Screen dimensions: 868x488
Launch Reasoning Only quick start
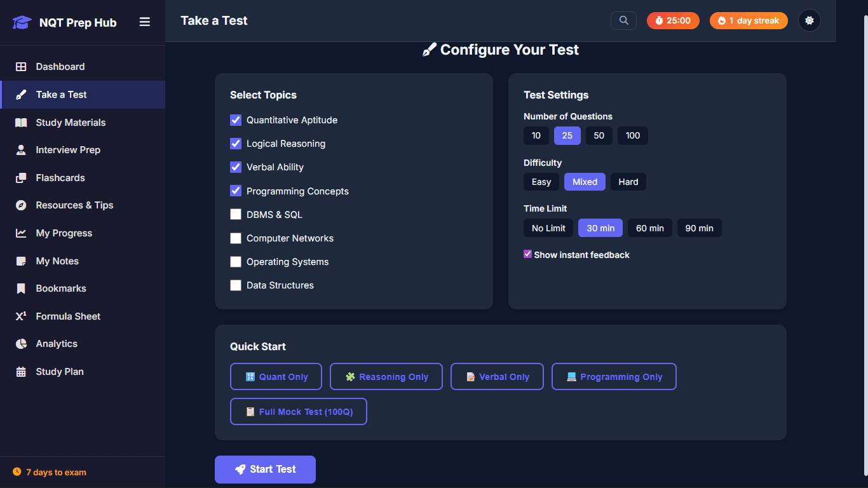pos(386,377)
